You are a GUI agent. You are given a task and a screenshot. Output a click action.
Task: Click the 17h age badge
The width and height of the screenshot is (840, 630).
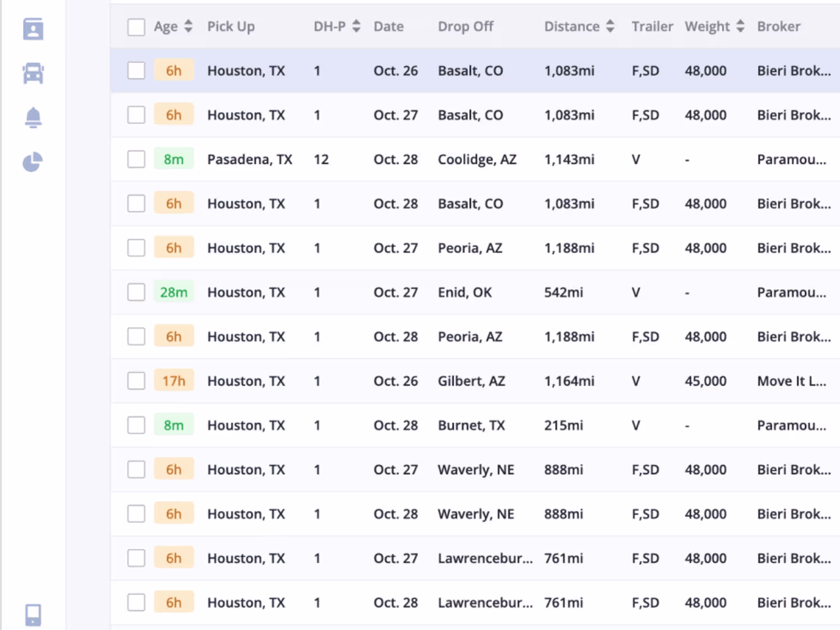click(174, 381)
